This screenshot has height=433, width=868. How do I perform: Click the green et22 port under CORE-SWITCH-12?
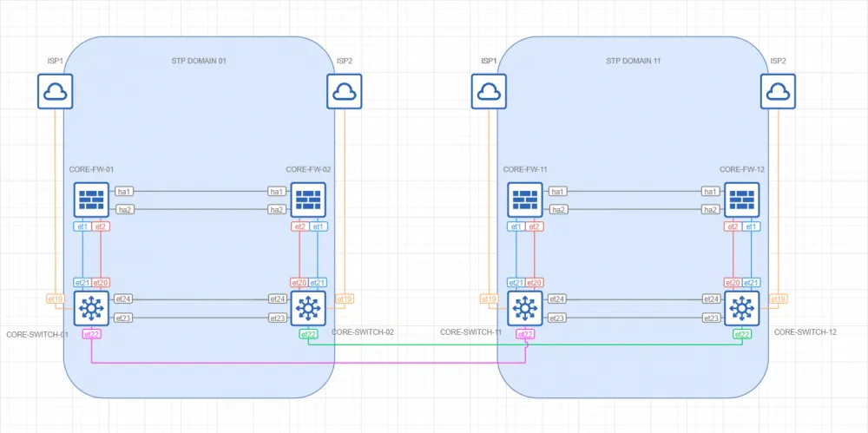[x=742, y=334]
